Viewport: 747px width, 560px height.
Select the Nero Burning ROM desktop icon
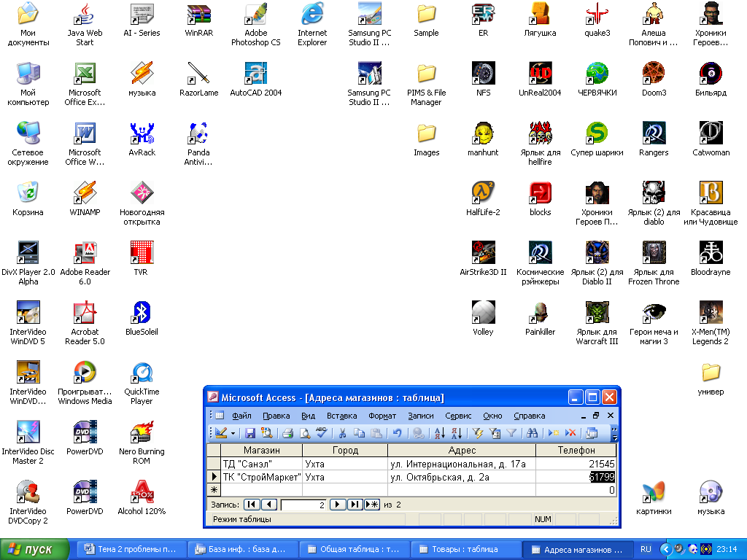[x=142, y=443]
